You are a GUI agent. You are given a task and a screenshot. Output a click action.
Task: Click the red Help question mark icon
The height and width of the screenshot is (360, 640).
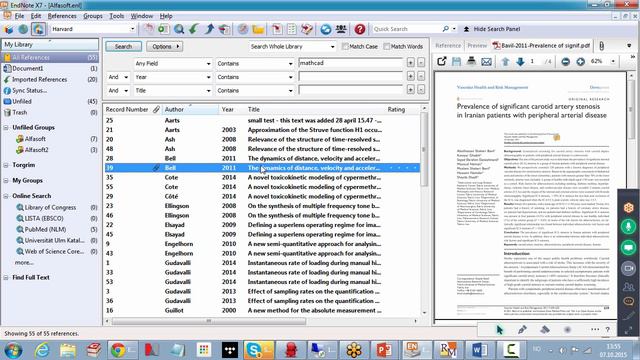pos(360,29)
